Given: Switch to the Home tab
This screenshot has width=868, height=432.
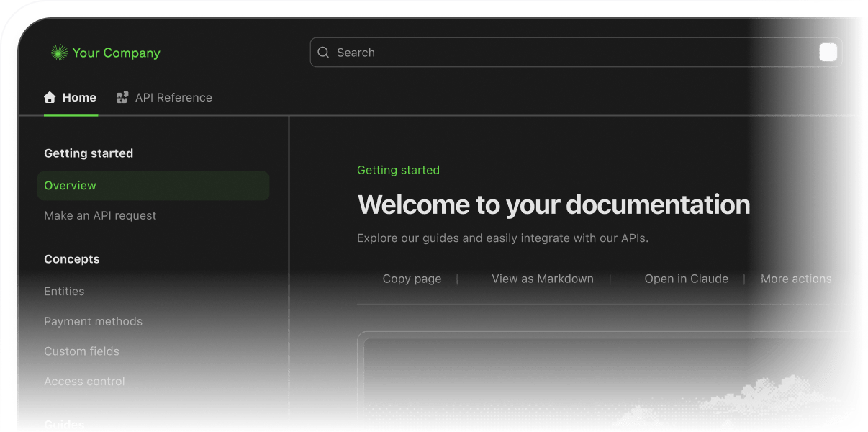Looking at the screenshot, I should (71, 97).
